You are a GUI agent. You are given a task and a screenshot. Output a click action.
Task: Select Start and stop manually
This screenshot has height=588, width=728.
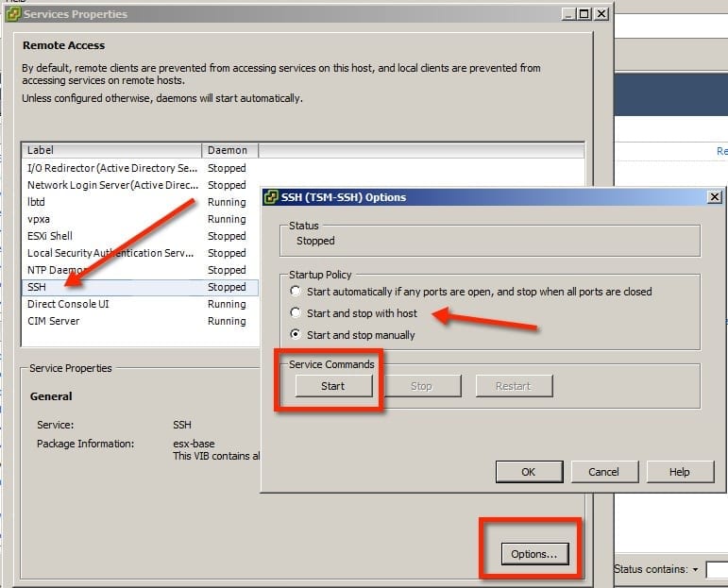[x=296, y=335]
